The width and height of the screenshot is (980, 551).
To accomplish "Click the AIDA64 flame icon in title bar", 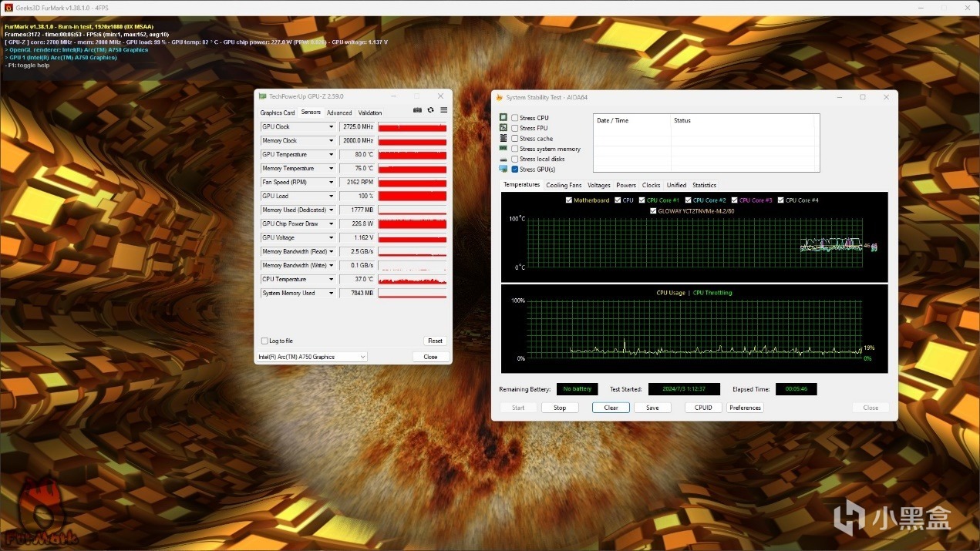I will tap(500, 97).
